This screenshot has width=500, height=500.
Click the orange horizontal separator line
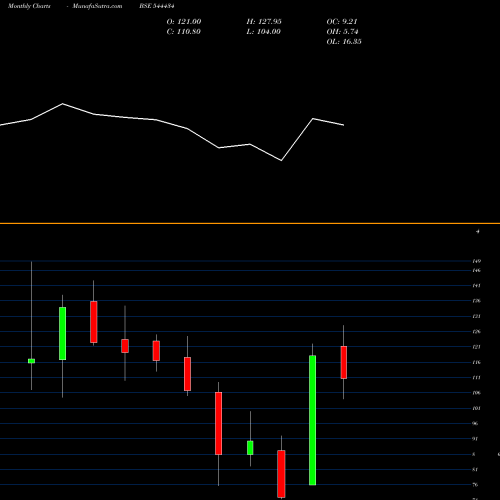(250, 223)
